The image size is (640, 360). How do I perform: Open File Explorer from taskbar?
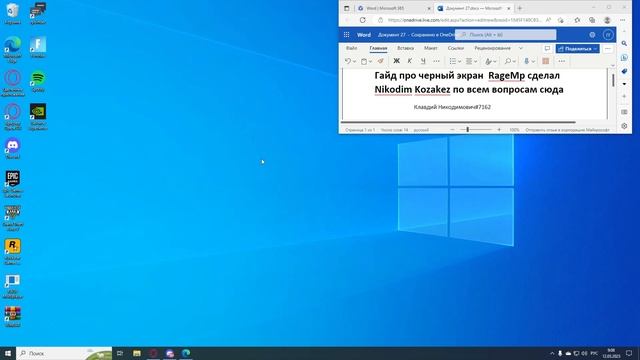coord(137,353)
